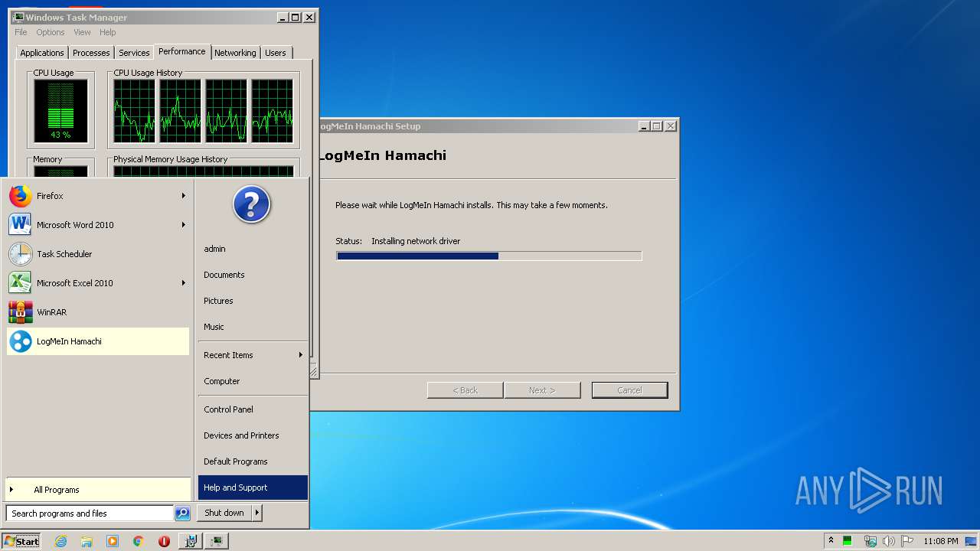Click the Task Manager CPU meter tray icon

click(848, 541)
